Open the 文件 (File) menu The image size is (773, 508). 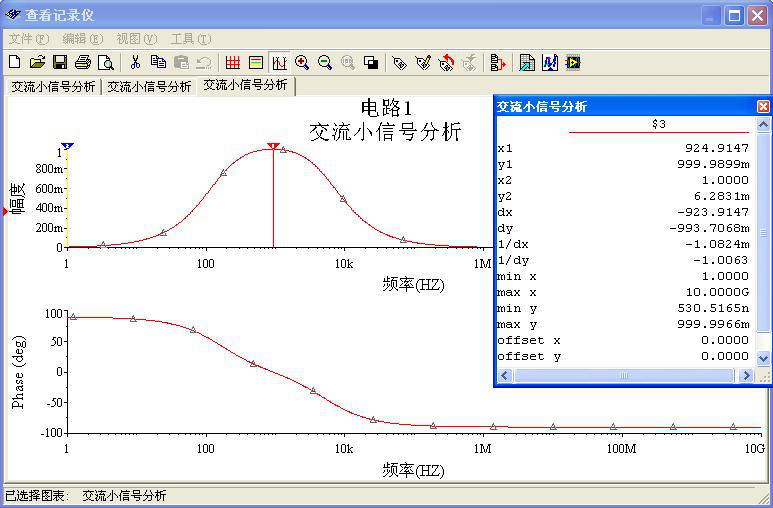28,39
